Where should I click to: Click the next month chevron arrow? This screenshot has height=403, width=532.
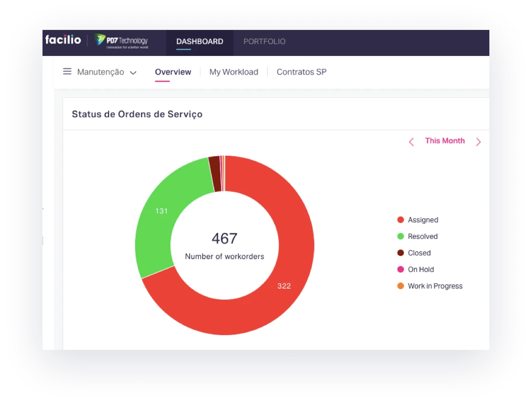click(478, 141)
